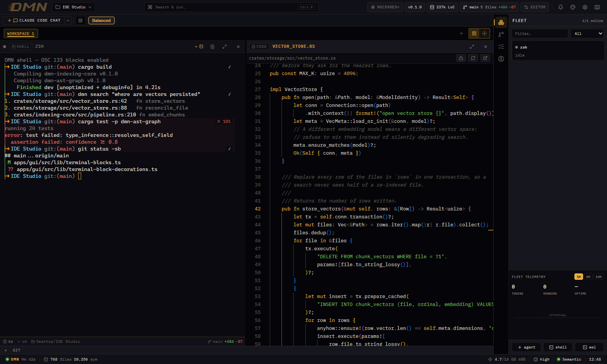This screenshot has width=607, height=364.
Task: Reload vector_store.rs with the refresh icon
Action: click(x=473, y=58)
